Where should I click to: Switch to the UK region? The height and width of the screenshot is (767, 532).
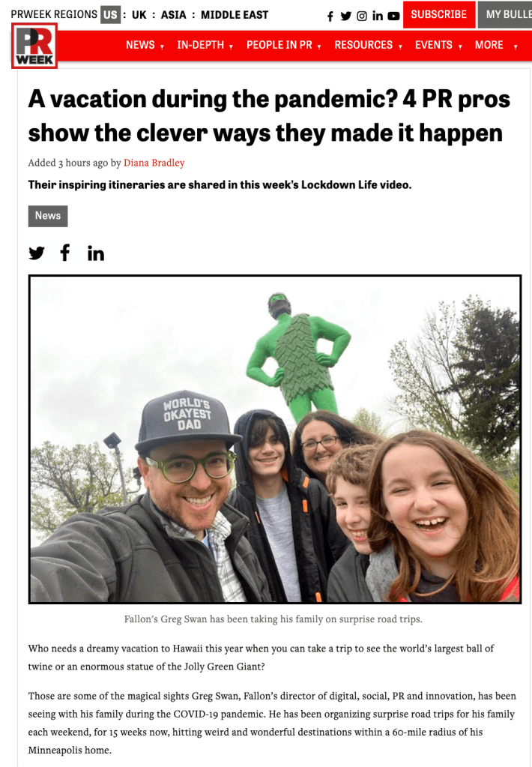coord(139,15)
